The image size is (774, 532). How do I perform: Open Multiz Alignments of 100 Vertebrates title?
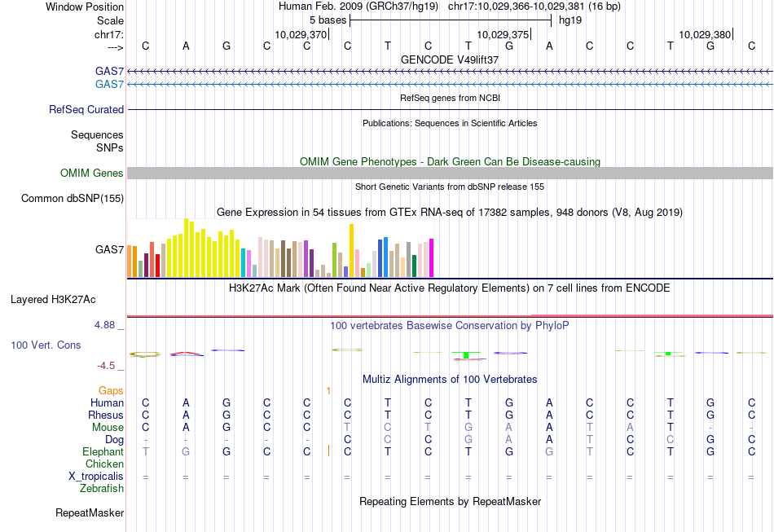(450, 380)
